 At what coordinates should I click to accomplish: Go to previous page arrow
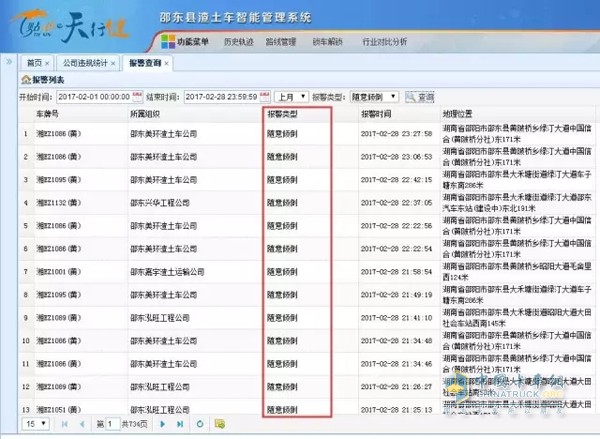click(x=81, y=424)
